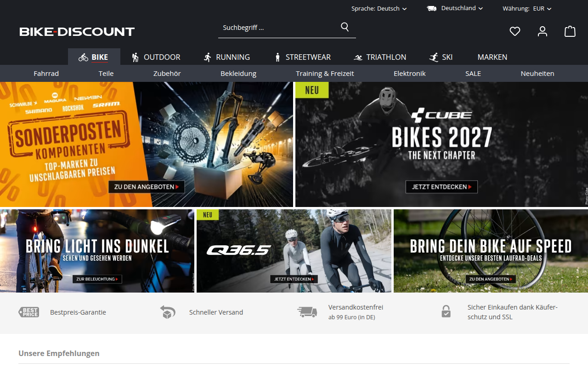
Task: Open the MARKEN tab
Action: pyautogui.click(x=492, y=57)
